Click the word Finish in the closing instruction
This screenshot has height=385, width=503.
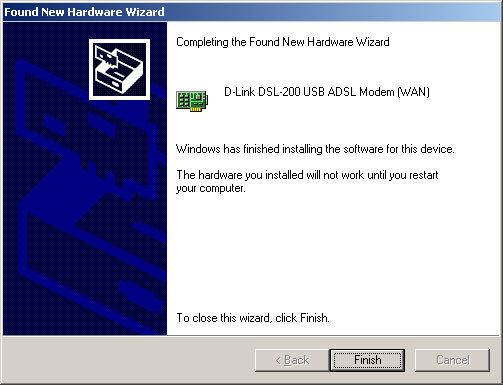[313, 318]
